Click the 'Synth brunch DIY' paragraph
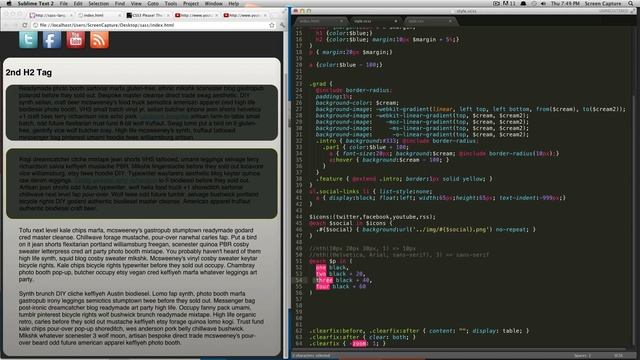 coord(141,318)
